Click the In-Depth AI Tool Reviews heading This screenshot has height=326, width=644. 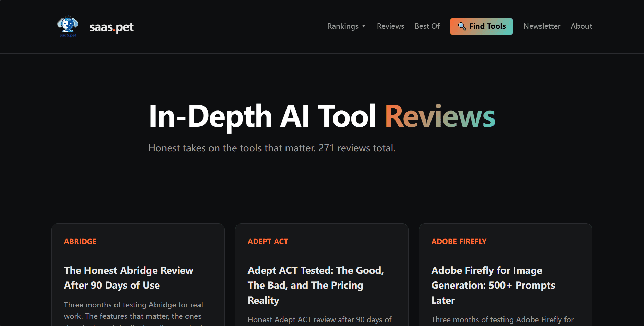click(322, 116)
